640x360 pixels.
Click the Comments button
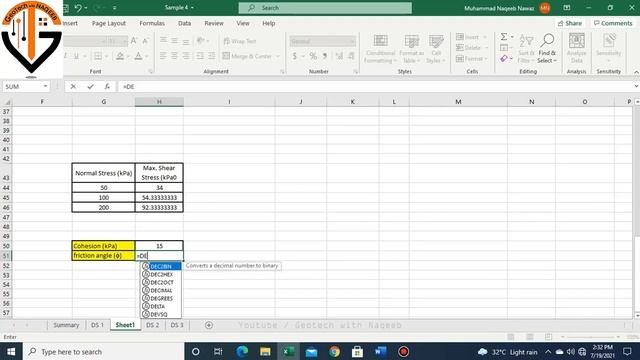[x=613, y=23]
